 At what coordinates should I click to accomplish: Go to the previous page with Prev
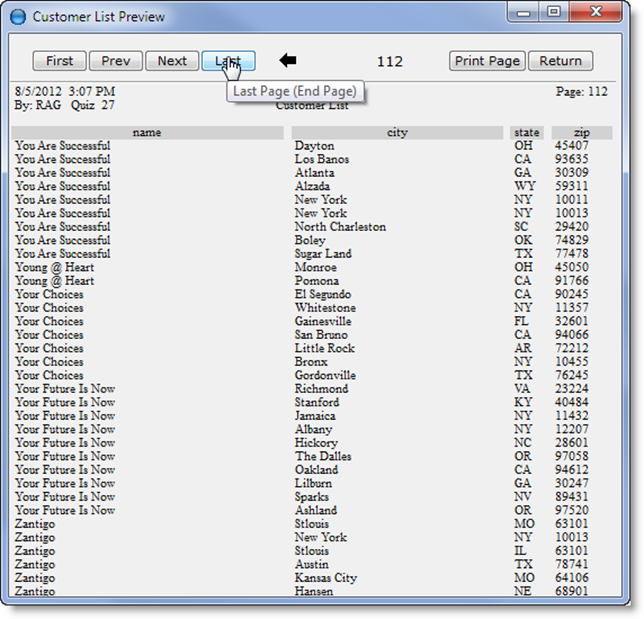(x=116, y=61)
